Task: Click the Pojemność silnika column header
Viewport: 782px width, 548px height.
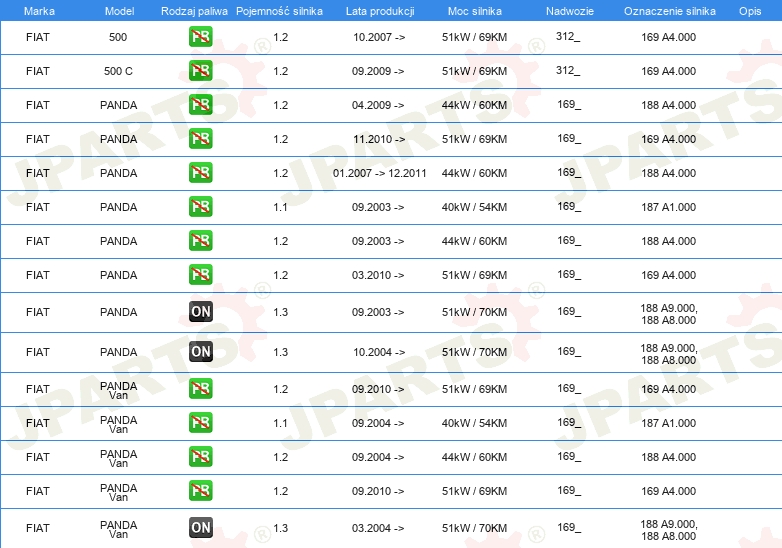Action: (279, 11)
